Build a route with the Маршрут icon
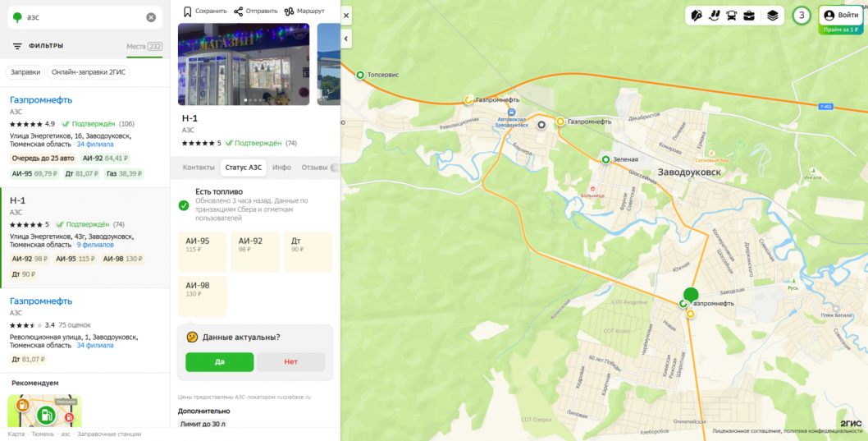This screenshot has width=868, height=441. 289,11
